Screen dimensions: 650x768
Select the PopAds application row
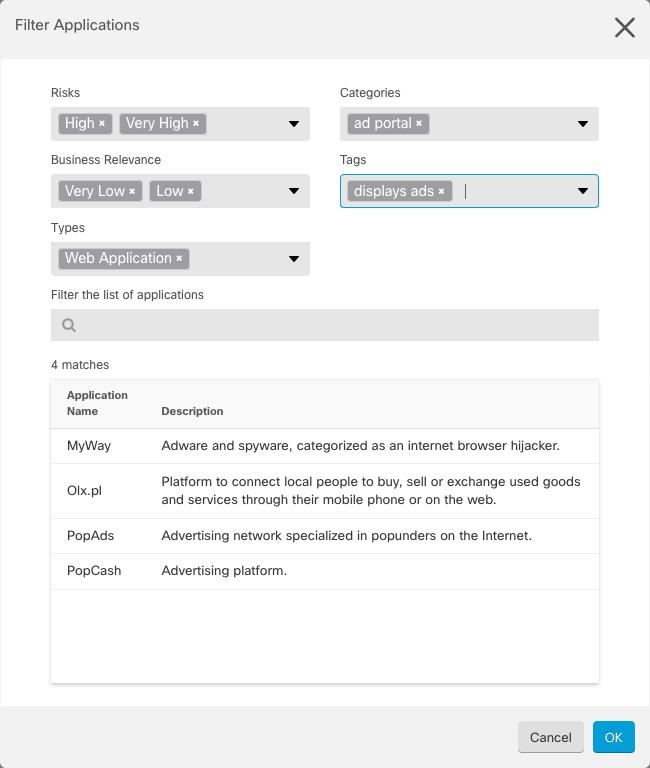[x=324, y=536]
